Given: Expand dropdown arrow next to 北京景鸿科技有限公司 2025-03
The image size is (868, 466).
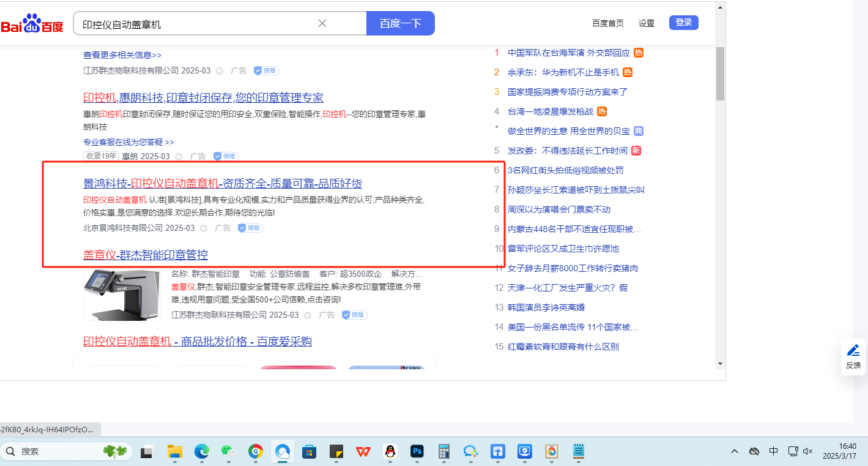Looking at the screenshot, I should tap(204, 228).
